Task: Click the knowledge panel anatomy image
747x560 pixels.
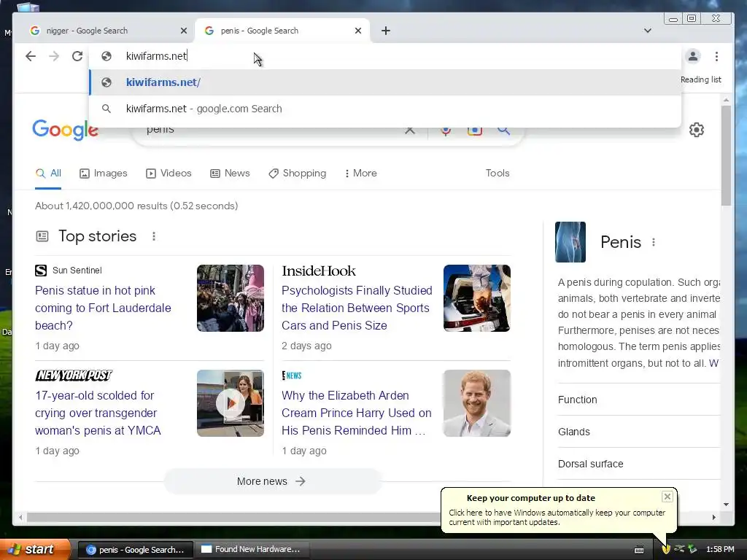Action: [570, 242]
